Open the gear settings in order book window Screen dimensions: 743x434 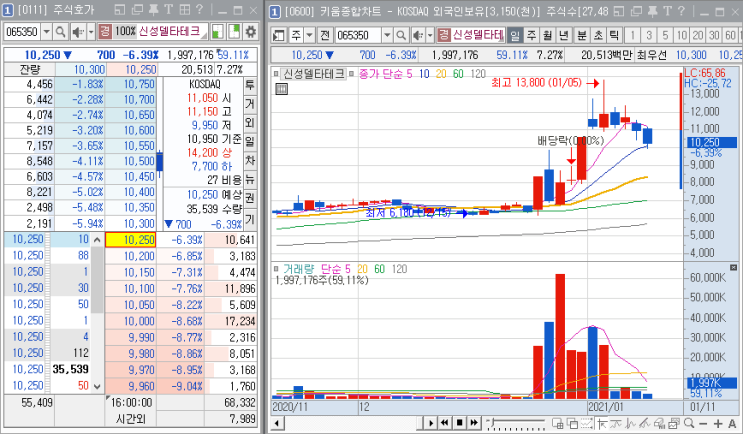click(x=251, y=32)
